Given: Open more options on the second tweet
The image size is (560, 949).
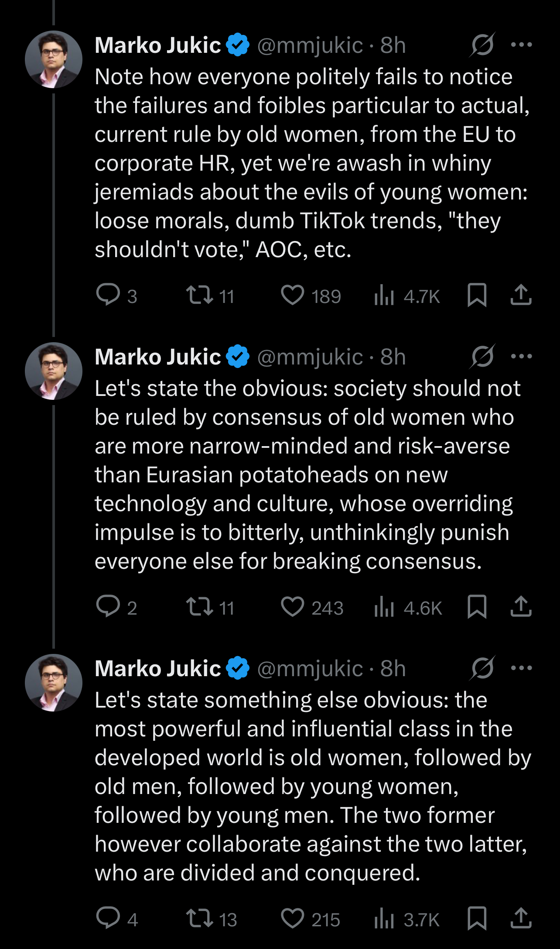Looking at the screenshot, I should click(522, 356).
